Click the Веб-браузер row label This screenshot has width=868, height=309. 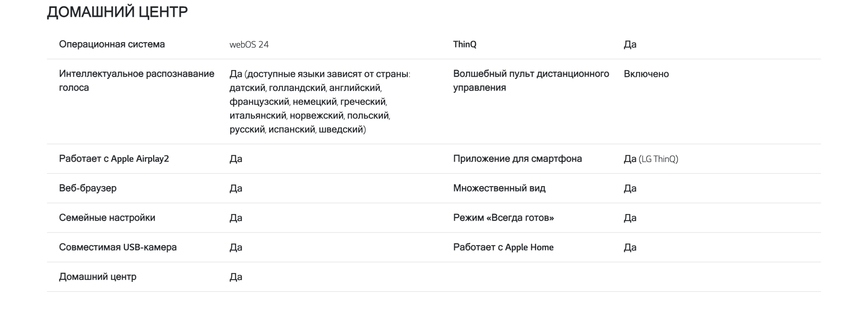click(88, 188)
